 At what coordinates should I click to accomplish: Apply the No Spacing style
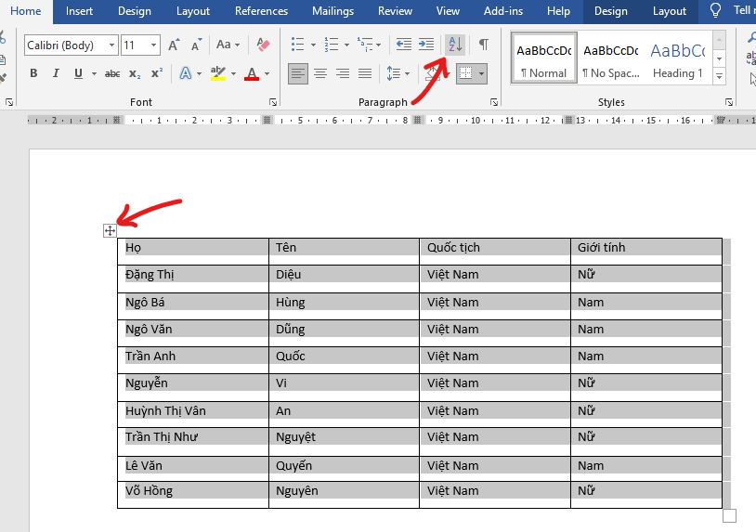click(610, 59)
